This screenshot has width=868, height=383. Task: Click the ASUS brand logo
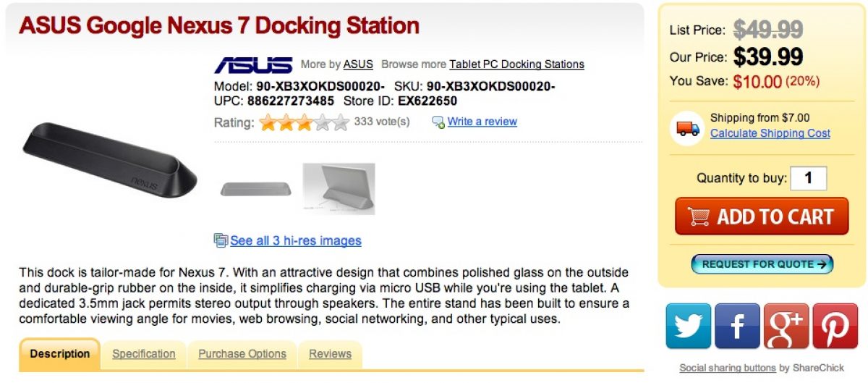click(x=253, y=64)
